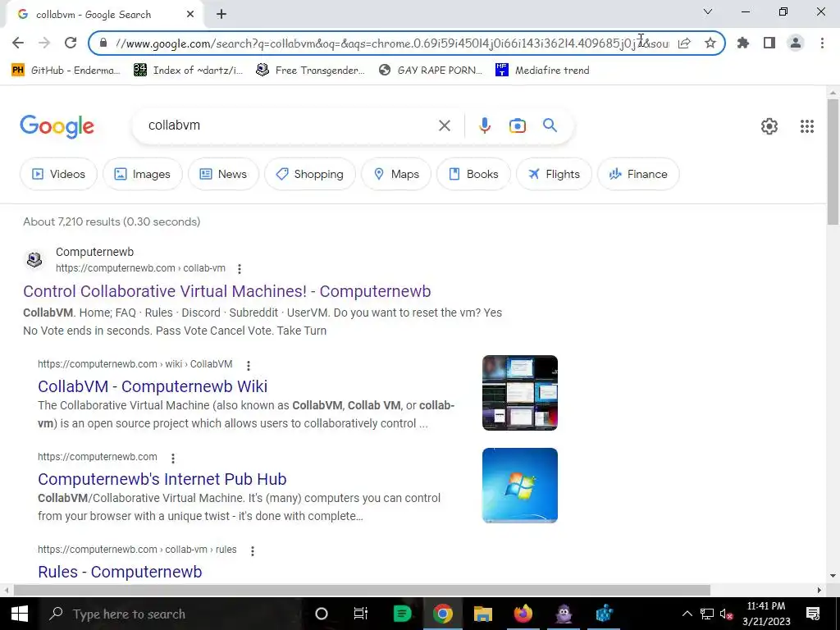Open options menu for Internet Pub Hub result
This screenshot has height=630, width=840.
point(172,458)
